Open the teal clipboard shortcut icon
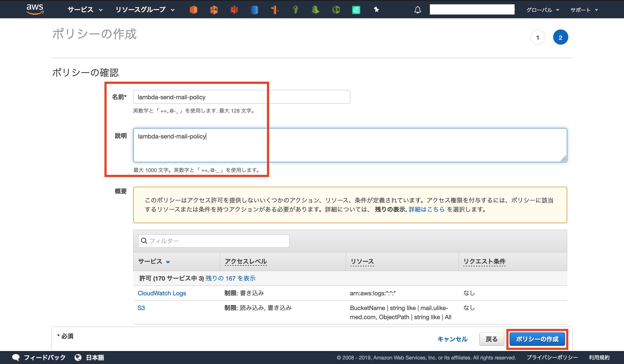 (356, 10)
